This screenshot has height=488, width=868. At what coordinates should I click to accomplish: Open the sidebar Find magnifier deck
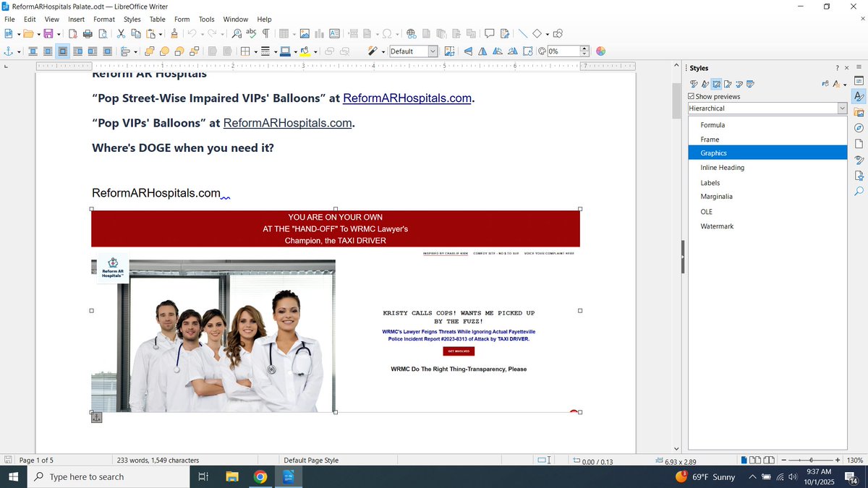click(859, 192)
